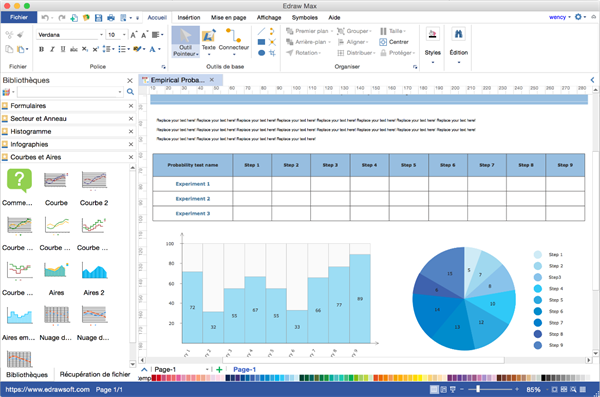600x397 pixels.
Task: Toggle Underline formatting
Action: pyautogui.click(x=63, y=49)
